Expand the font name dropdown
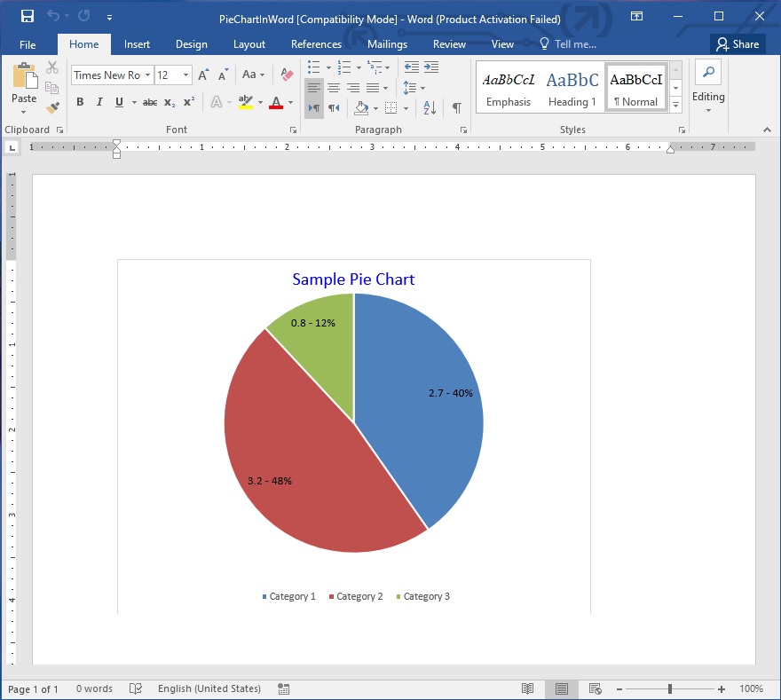Screen dimensions: 781x700 tap(147, 75)
